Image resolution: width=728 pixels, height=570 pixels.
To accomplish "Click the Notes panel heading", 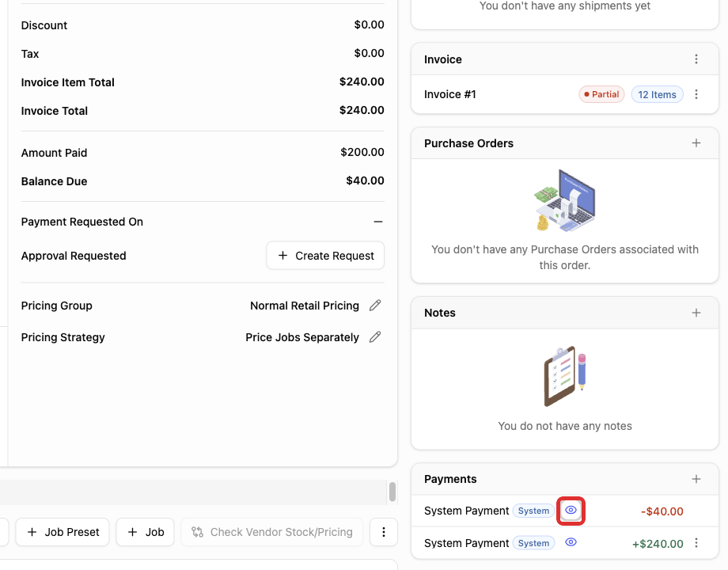I will (440, 313).
